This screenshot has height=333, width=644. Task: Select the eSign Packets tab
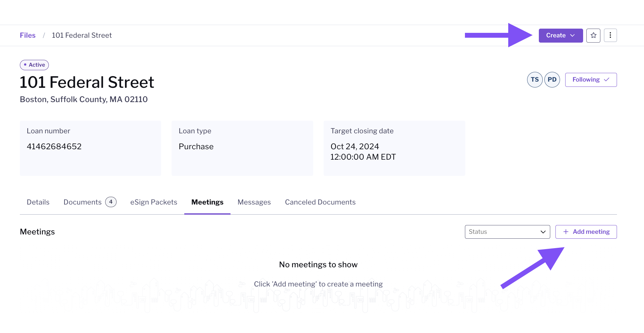[x=154, y=202]
